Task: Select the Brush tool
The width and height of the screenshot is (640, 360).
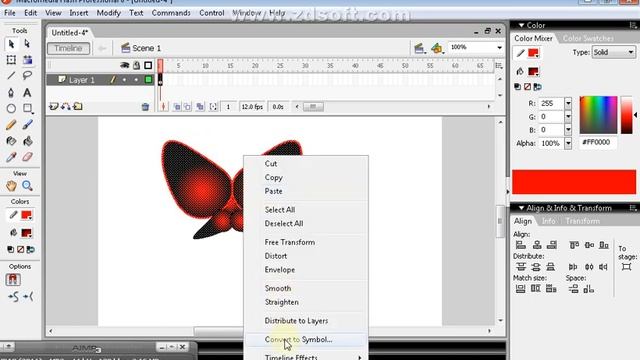Action: (27, 125)
